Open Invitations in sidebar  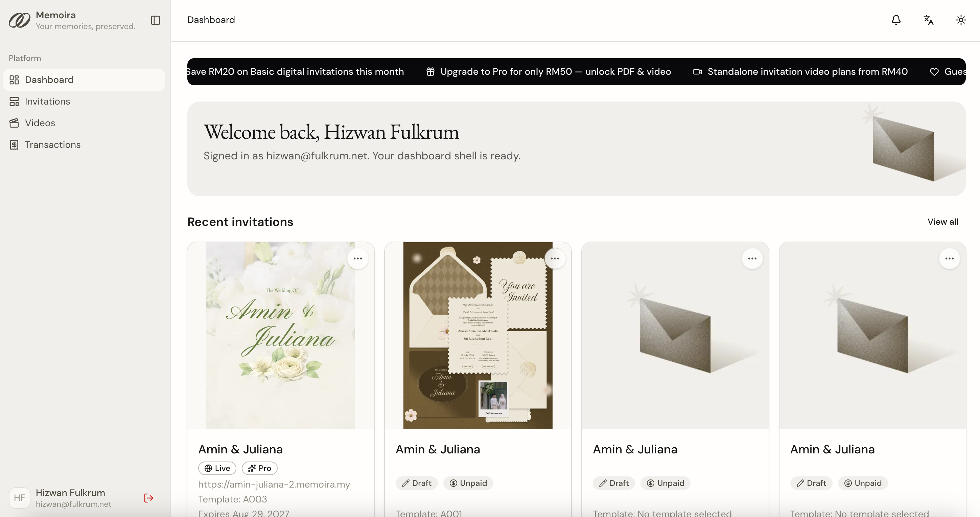point(84,101)
